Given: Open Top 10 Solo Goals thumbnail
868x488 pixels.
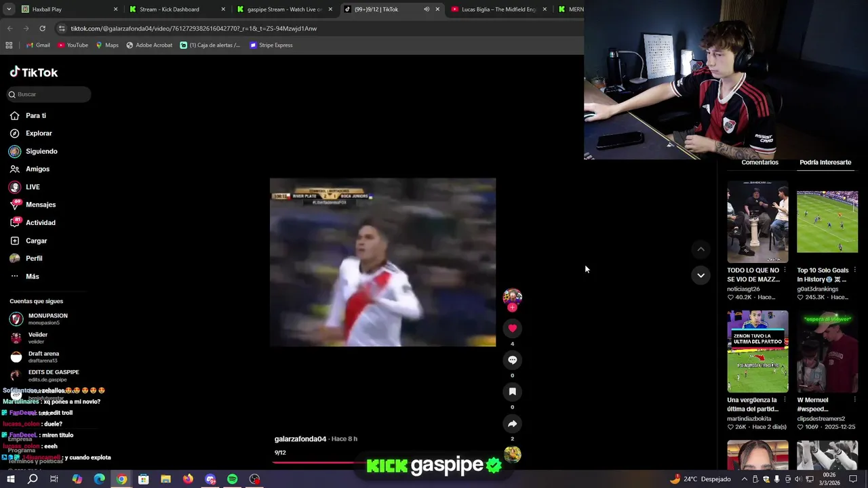Looking at the screenshot, I should click(827, 222).
